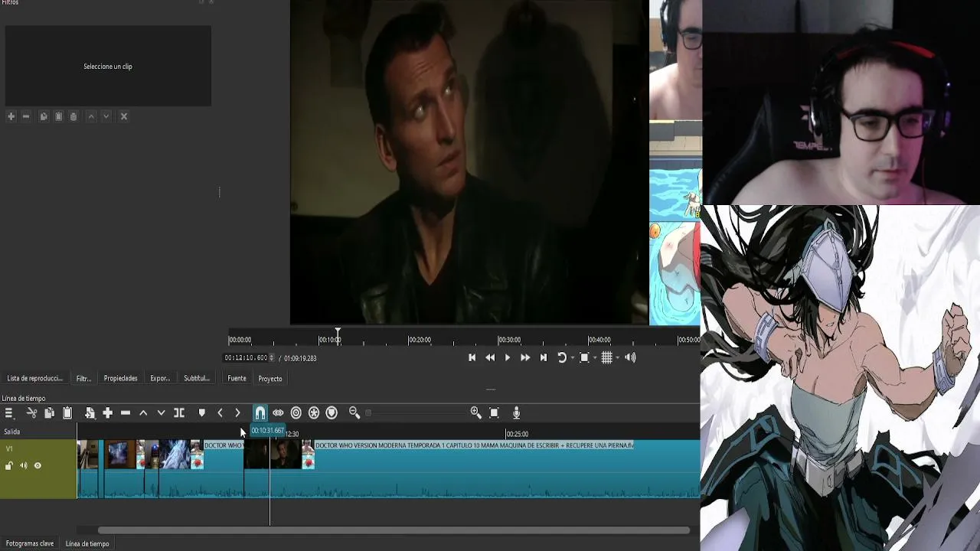Open the zoom options dropdown arrow
The height and width of the screenshot is (551, 980).
pyautogui.click(x=594, y=358)
